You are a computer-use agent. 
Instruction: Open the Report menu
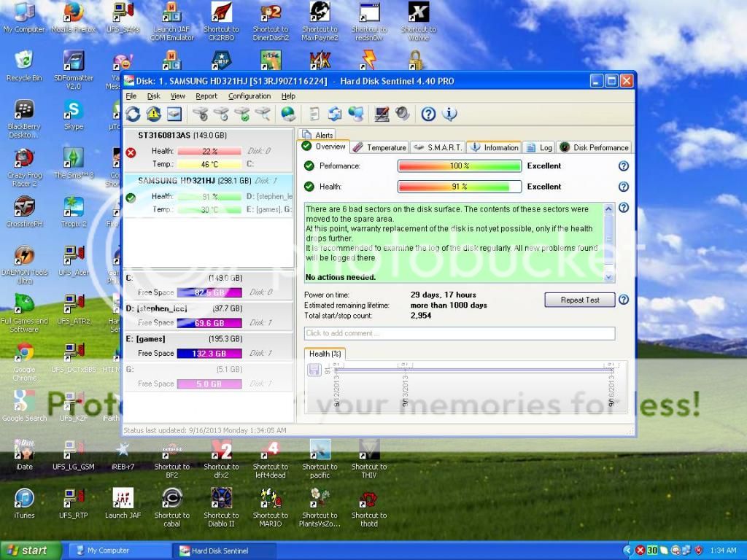pyautogui.click(x=206, y=96)
